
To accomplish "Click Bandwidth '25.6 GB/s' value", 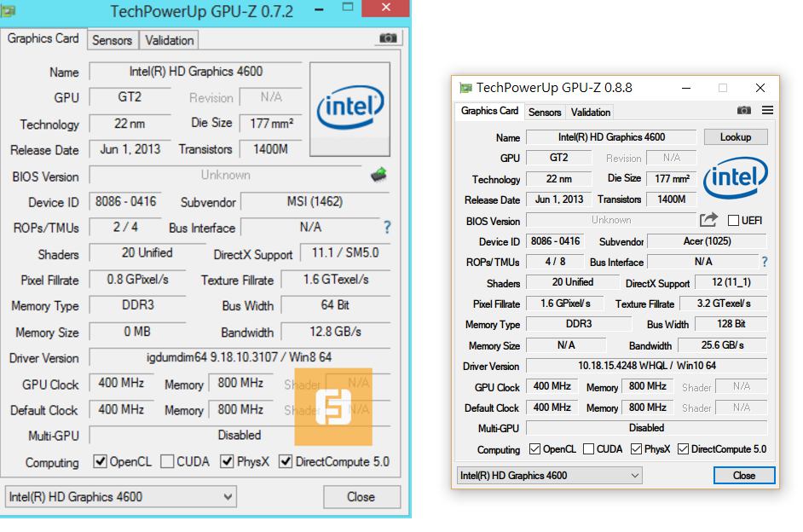I will coord(722,345).
